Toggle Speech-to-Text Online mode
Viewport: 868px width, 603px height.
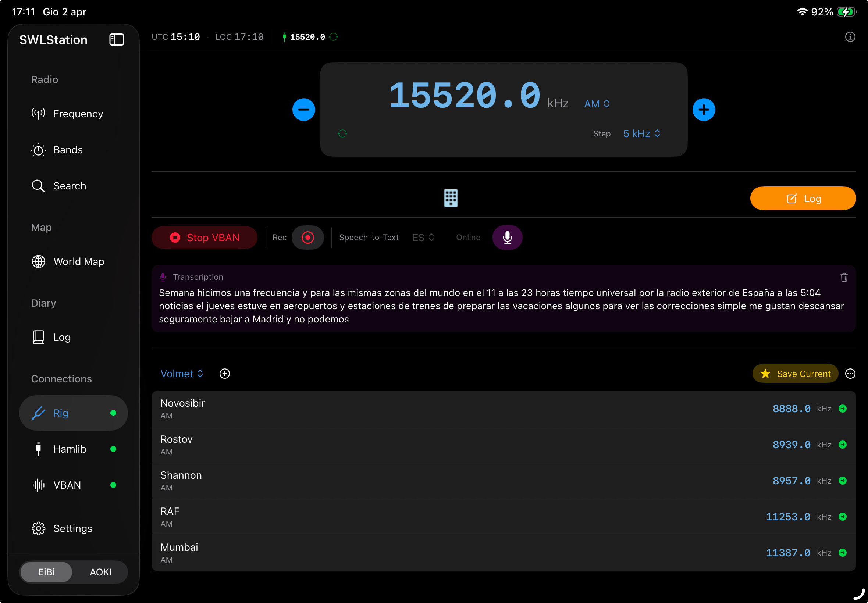tap(468, 237)
